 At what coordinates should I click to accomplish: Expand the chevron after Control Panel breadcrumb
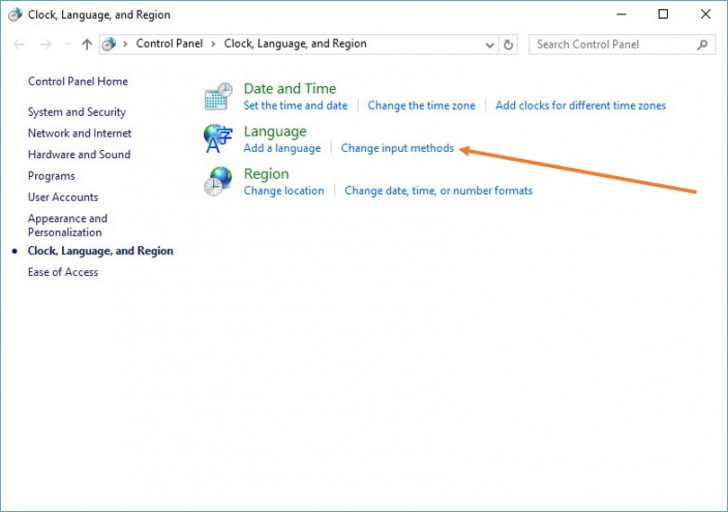click(213, 44)
